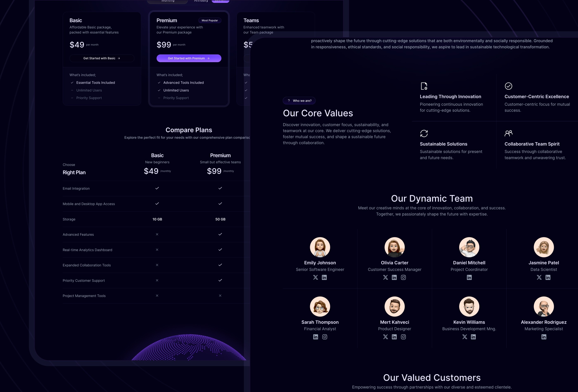This screenshot has height=392, width=578.
Task: Click Essential Tools Included feature
Action: click(x=96, y=83)
